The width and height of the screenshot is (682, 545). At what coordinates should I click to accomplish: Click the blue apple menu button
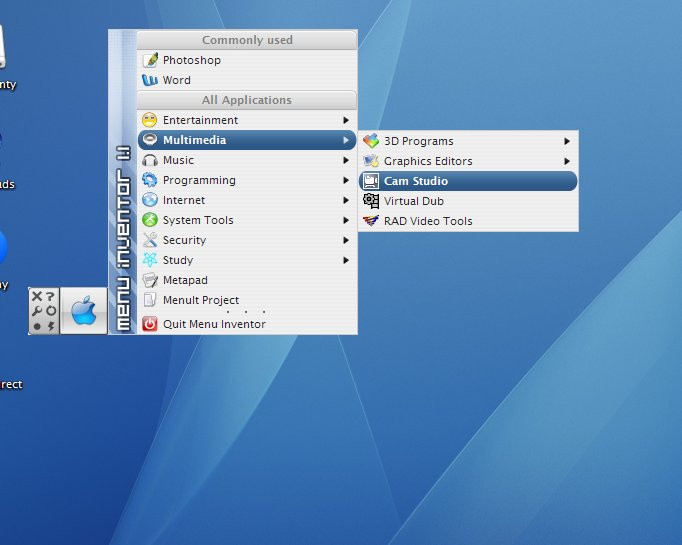coord(84,311)
